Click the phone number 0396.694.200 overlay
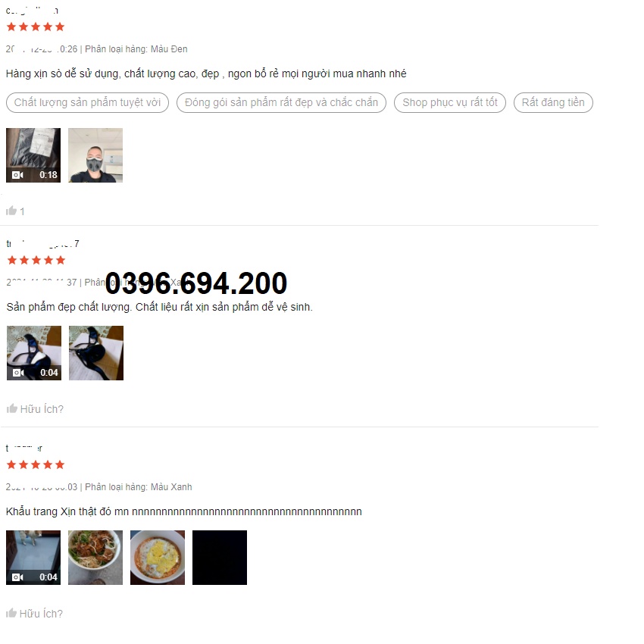 [196, 283]
